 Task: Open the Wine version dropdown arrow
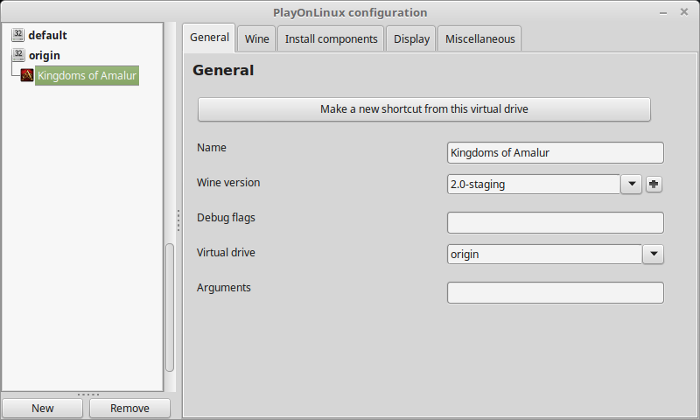(x=631, y=184)
